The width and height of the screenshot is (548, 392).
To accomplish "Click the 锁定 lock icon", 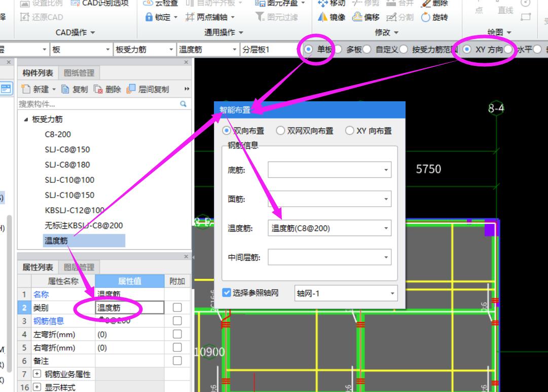I will pos(149,17).
